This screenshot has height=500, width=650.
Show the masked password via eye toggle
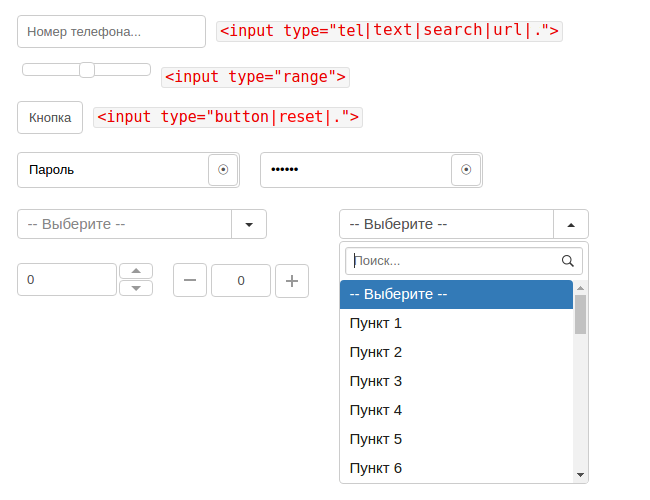click(466, 170)
